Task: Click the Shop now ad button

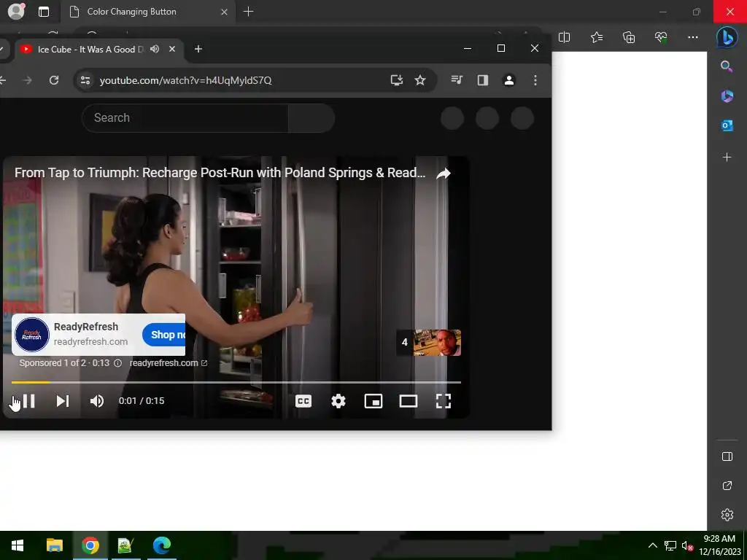Action: coord(164,335)
